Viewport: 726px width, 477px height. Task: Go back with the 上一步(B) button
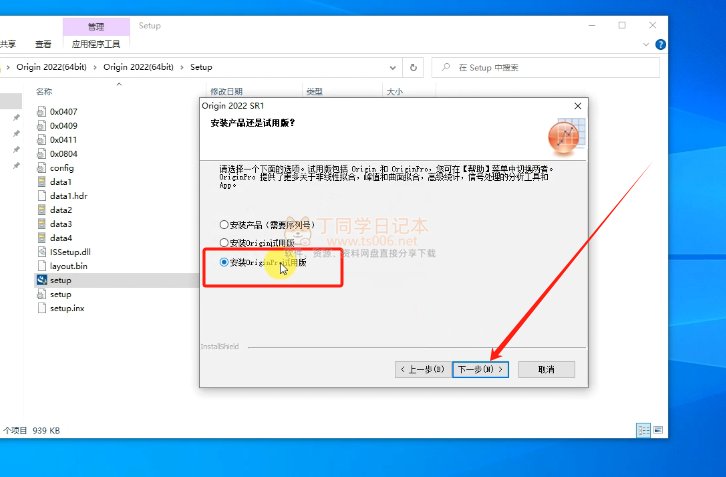click(x=423, y=370)
